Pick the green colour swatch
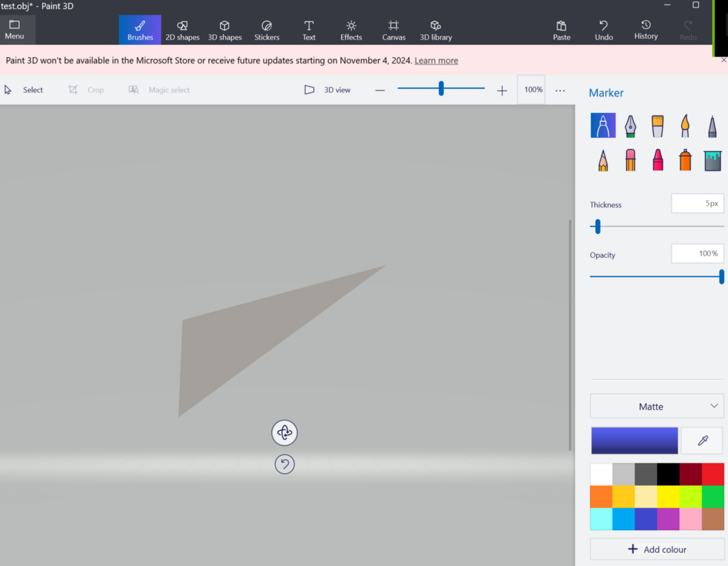Screen dimensions: 728x566 [x=713, y=497]
